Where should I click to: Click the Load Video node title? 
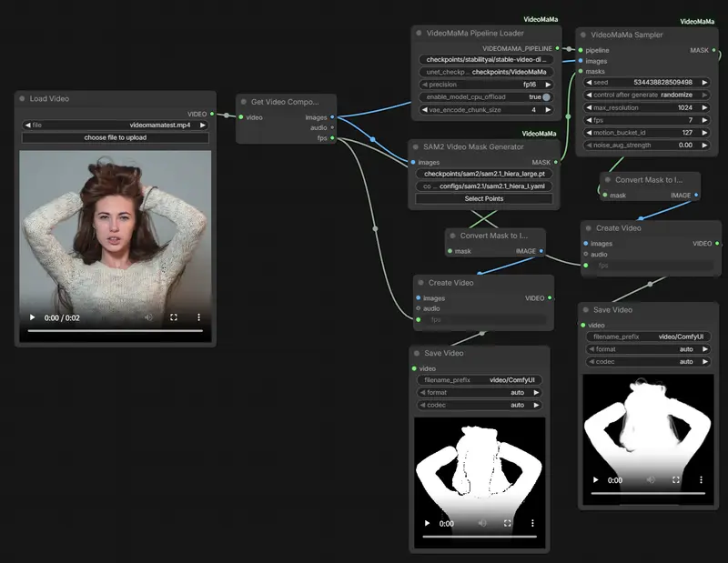(x=49, y=98)
